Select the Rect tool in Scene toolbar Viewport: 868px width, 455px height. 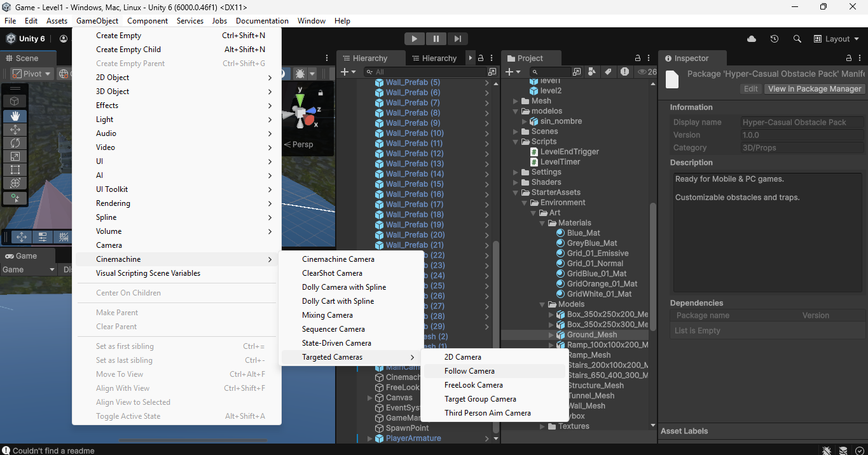click(15, 170)
